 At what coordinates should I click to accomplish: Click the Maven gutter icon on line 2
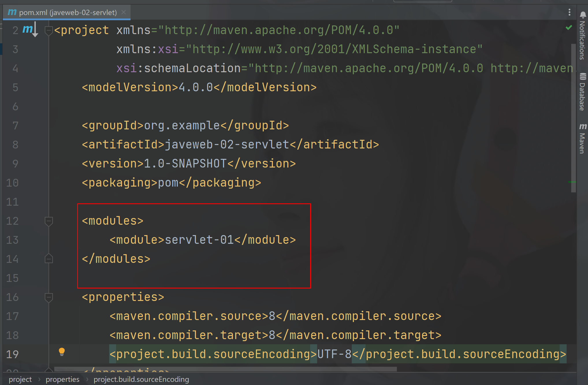pos(30,29)
